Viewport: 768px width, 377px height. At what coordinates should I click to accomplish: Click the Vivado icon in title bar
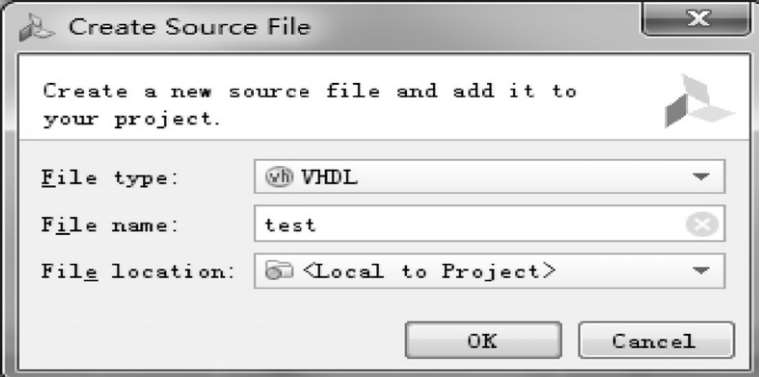[37, 28]
